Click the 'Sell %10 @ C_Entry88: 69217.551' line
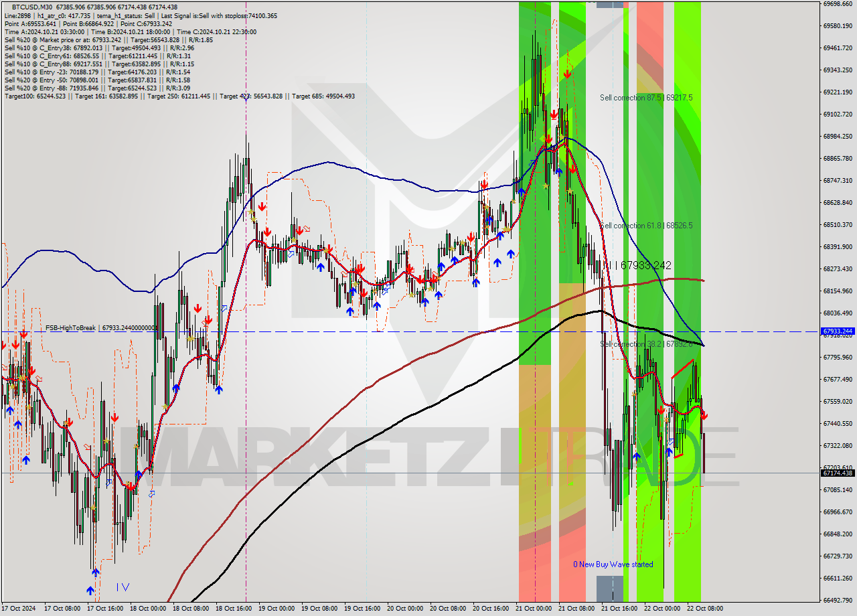This screenshot has height=616, width=857. pyautogui.click(x=99, y=64)
